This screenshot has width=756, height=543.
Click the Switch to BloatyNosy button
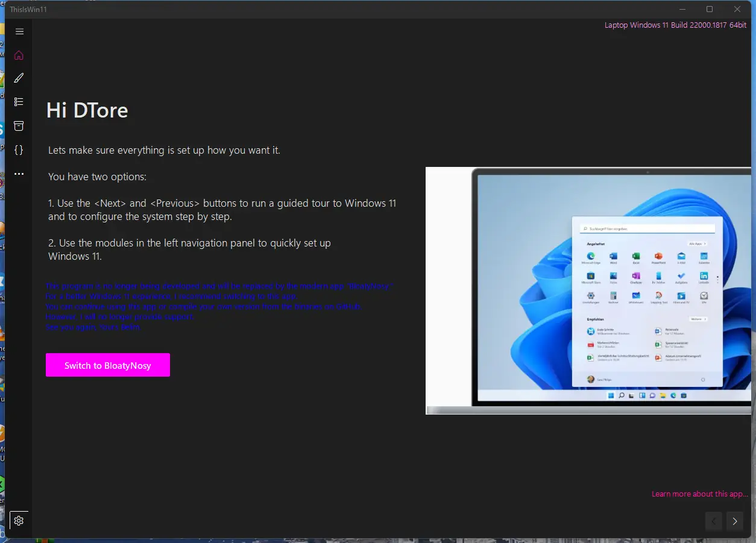(x=108, y=365)
